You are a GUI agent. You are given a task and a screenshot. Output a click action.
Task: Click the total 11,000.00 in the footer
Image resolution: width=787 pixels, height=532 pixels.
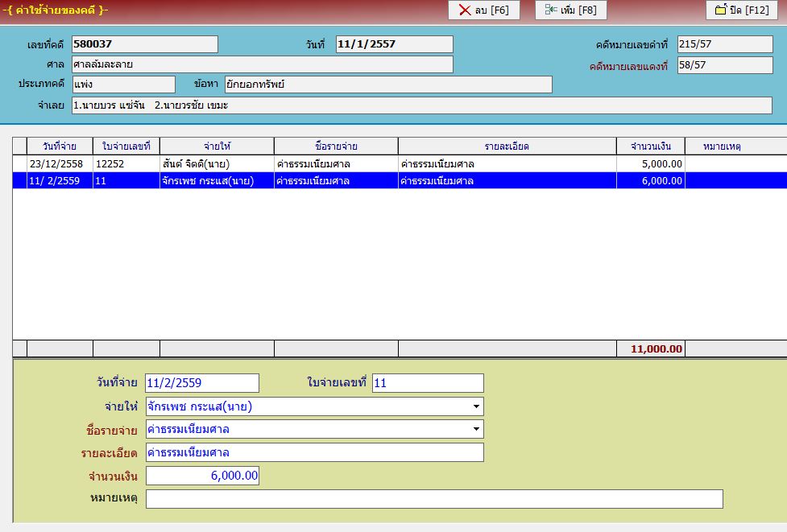point(657,349)
